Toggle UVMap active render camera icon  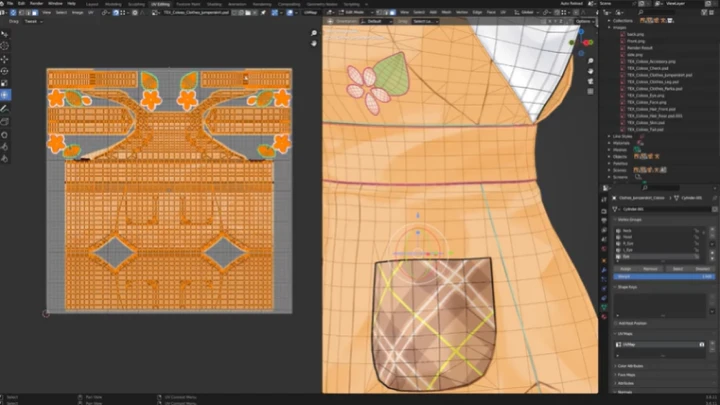point(702,345)
